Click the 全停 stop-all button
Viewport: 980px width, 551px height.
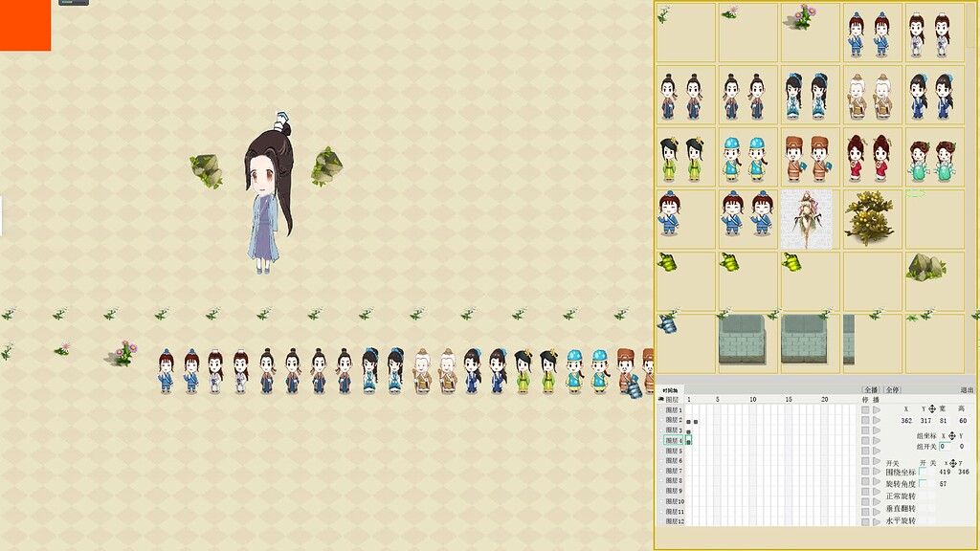(893, 390)
